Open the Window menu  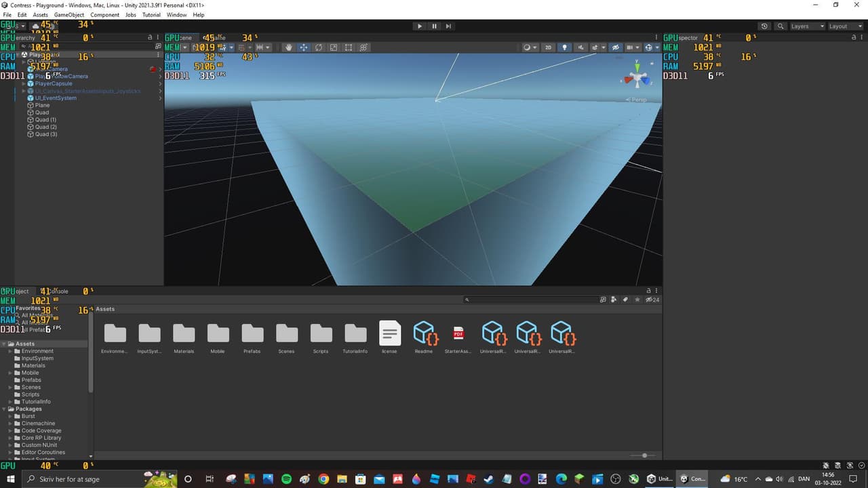pyautogui.click(x=176, y=14)
